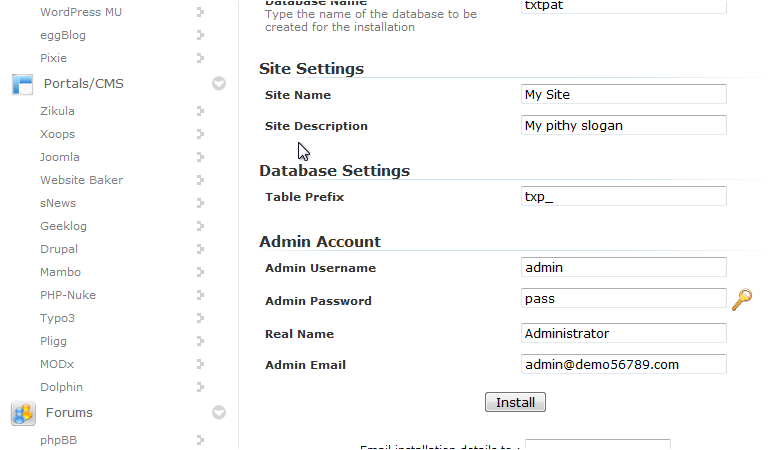Click the Site Name input field
The width and height of the screenshot is (776, 450).
point(624,94)
